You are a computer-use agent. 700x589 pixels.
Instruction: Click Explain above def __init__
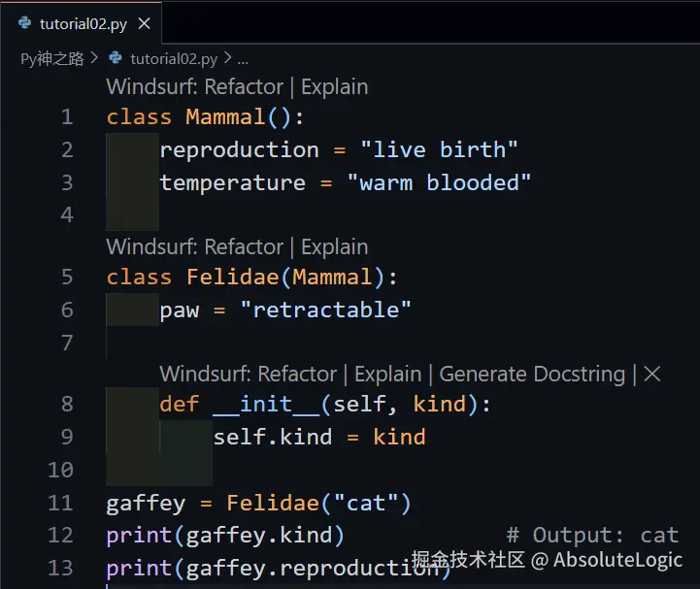click(388, 374)
